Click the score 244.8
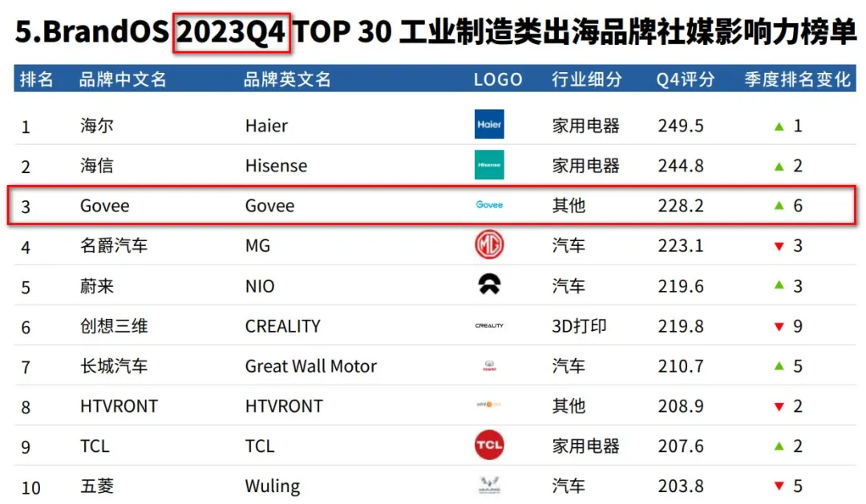The image size is (866, 504). click(681, 166)
